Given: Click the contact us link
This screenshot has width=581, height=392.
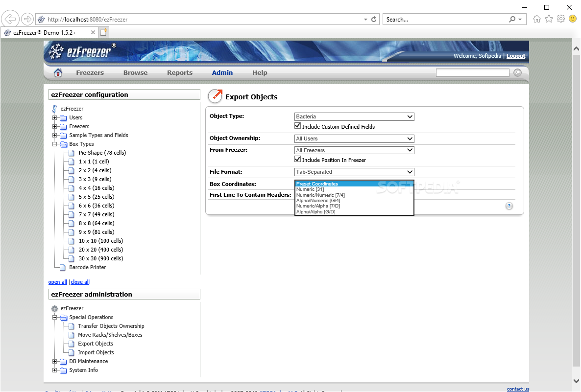Looking at the screenshot, I should coord(518,389).
